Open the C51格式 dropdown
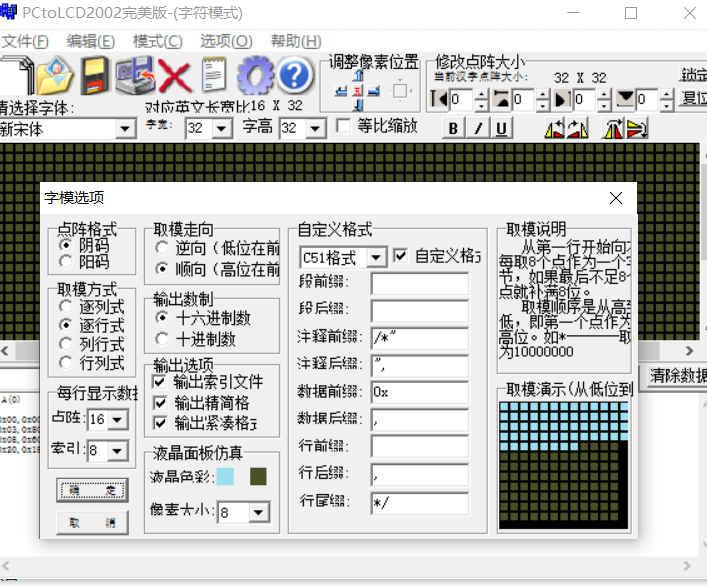 376,258
